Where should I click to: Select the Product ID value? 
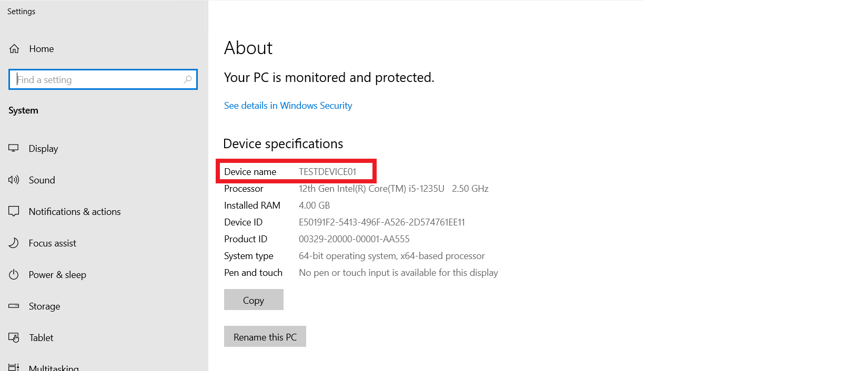tap(354, 239)
